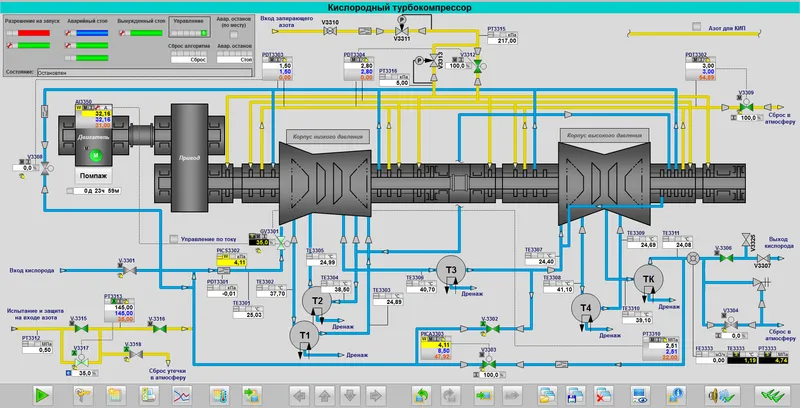Click the down arrow navigation button
Viewport: 800px width, 408px height.
point(349,395)
